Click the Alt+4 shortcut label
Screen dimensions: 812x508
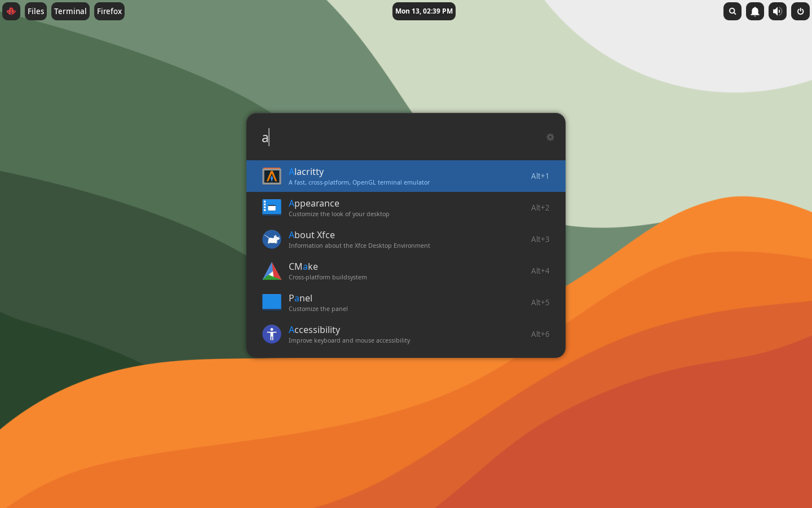tap(540, 271)
